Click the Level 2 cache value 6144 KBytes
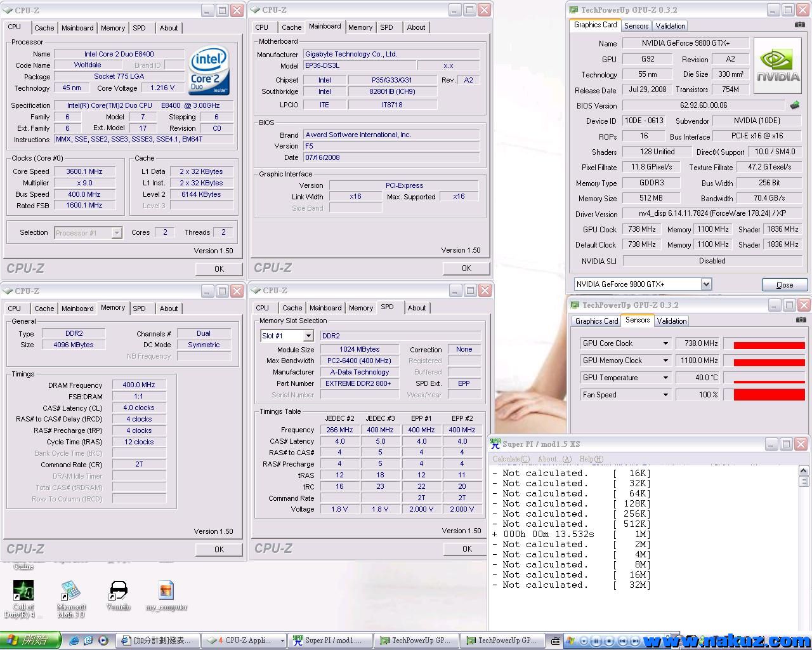This screenshot has height=650, width=812. pyautogui.click(x=201, y=194)
